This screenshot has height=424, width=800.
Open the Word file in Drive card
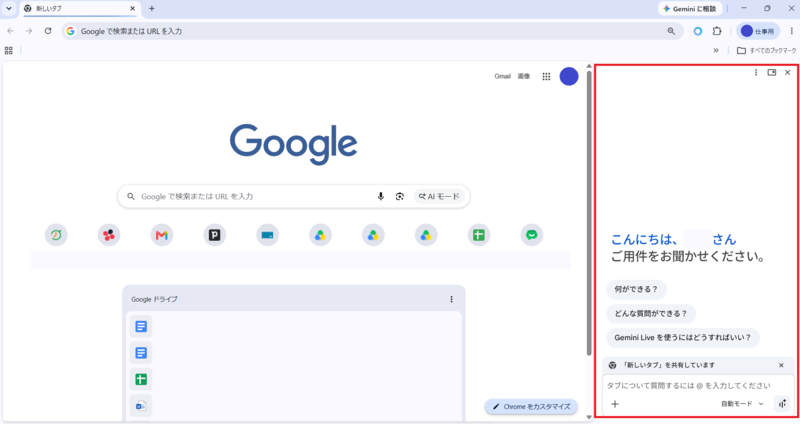tap(141, 406)
